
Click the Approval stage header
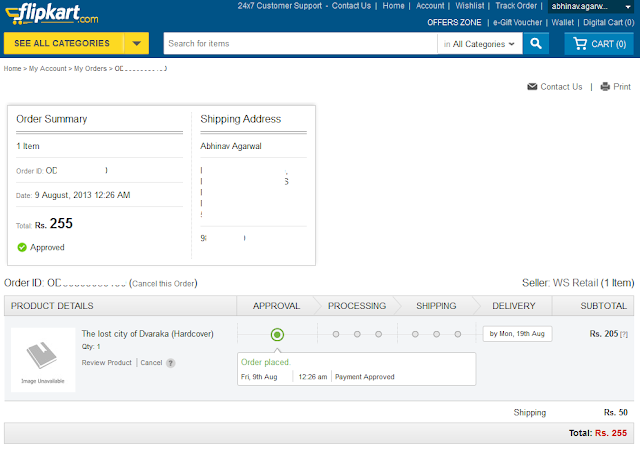(x=276, y=306)
